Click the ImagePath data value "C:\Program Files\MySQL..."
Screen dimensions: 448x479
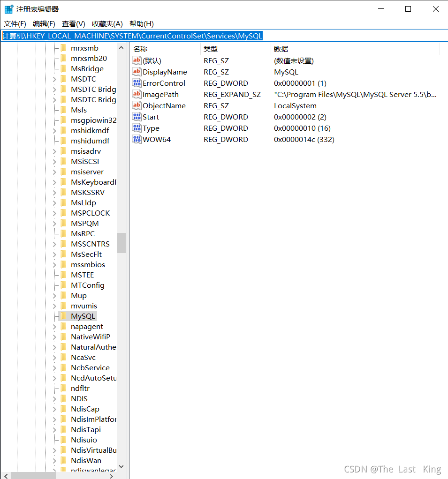coord(355,94)
